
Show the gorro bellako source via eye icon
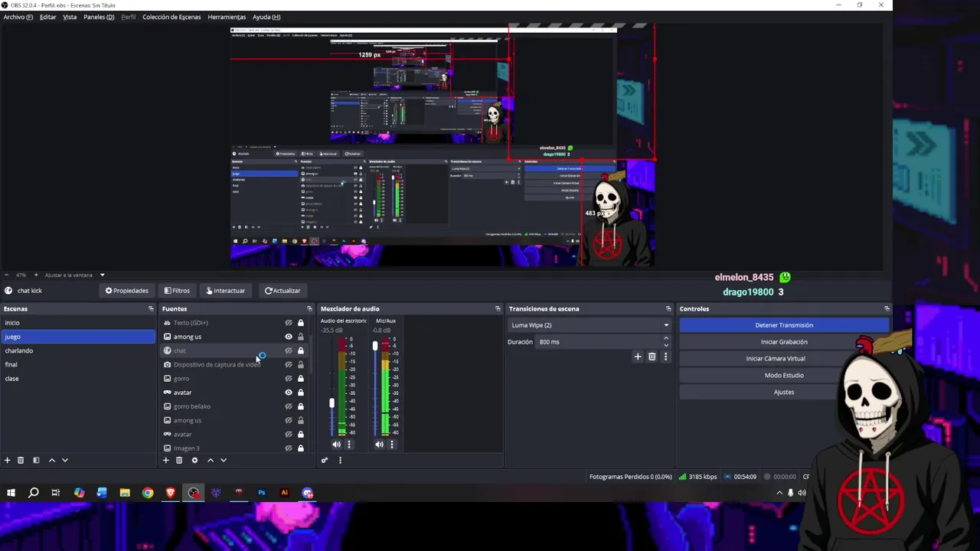(289, 406)
